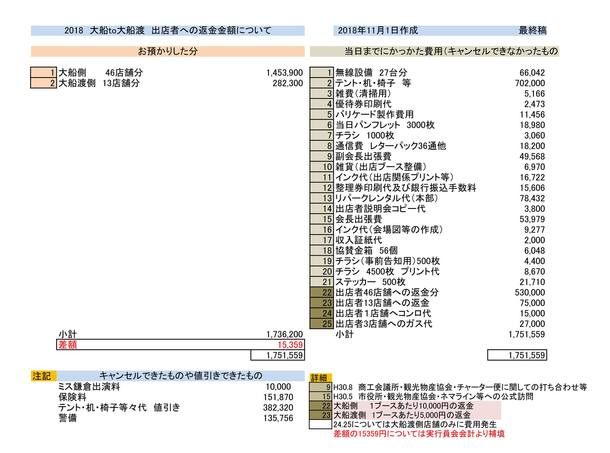
Task: Select the '無線設備 27台分' expense cell
Action: (371, 73)
